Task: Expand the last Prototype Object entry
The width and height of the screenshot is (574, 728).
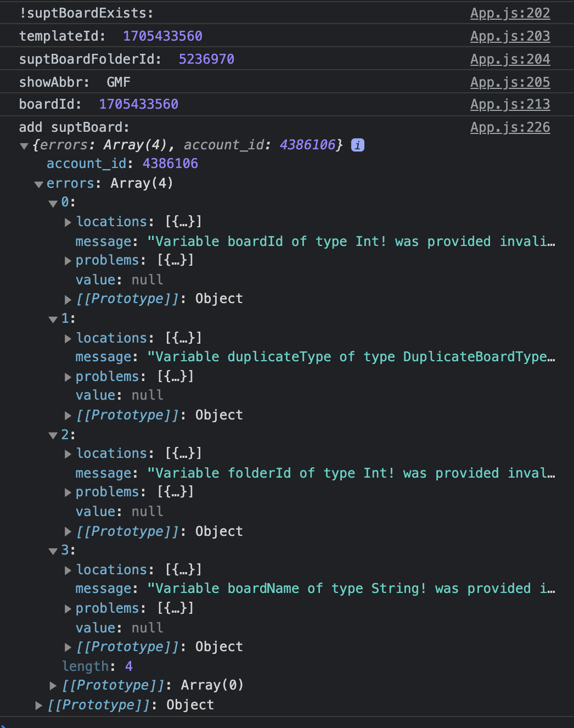Action: pyautogui.click(x=38, y=705)
